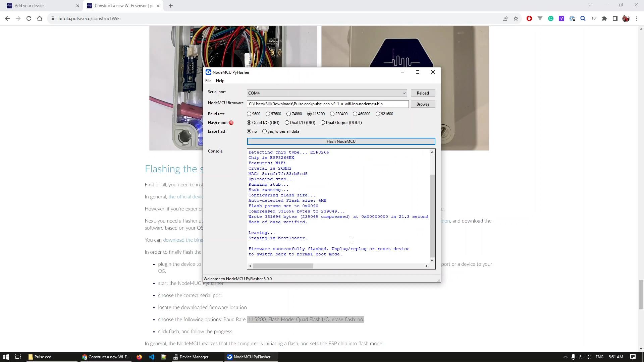
Task: Open the tab search chevron in Chrome
Action: [590, 5]
